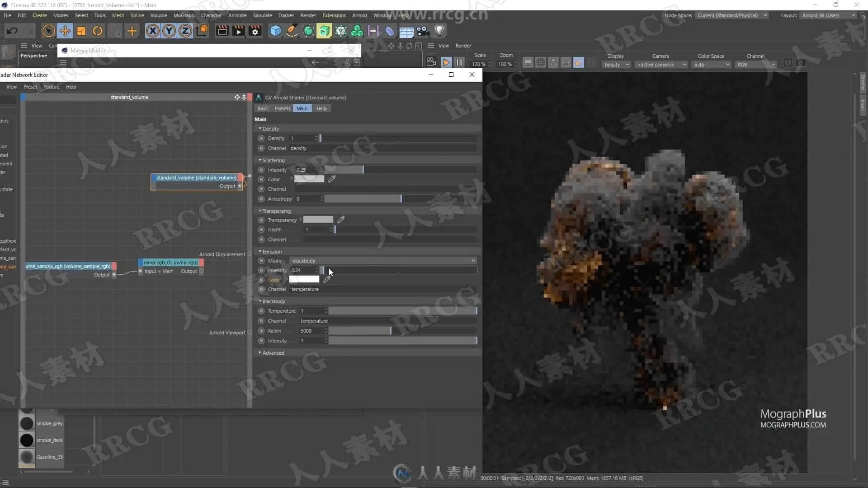Open the Display beauty dropdown
Image resolution: width=868 pixels, height=488 pixels.
(617, 65)
